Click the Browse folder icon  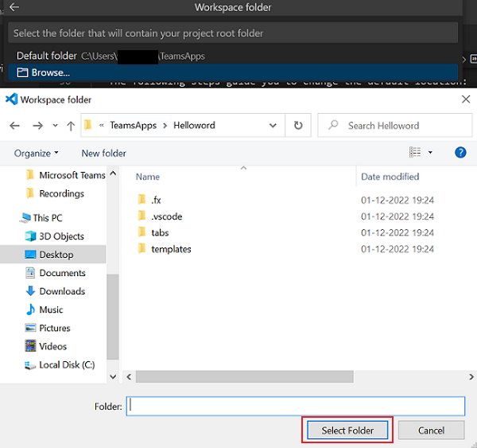[x=22, y=72]
